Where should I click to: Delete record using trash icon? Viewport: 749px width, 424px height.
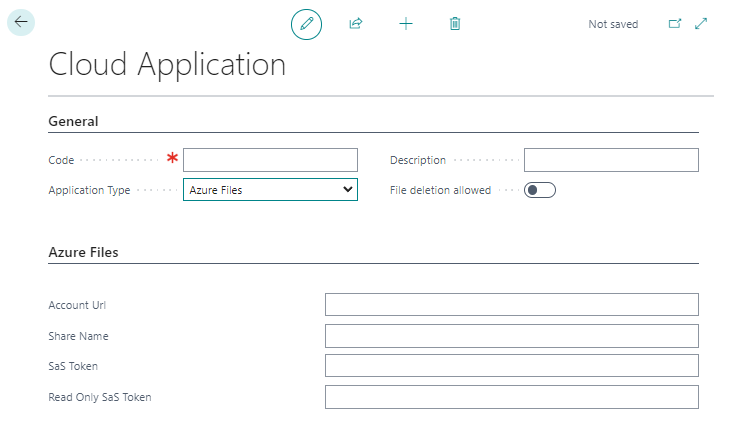pyautogui.click(x=455, y=23)
